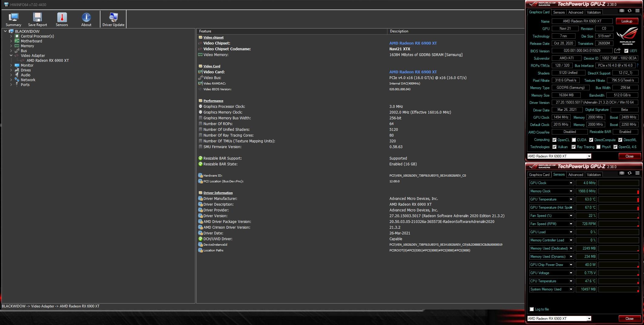644x325 pixels.
Task: Toggle UEFI checkbox in GPU-Z
Action: click(626, 51)
